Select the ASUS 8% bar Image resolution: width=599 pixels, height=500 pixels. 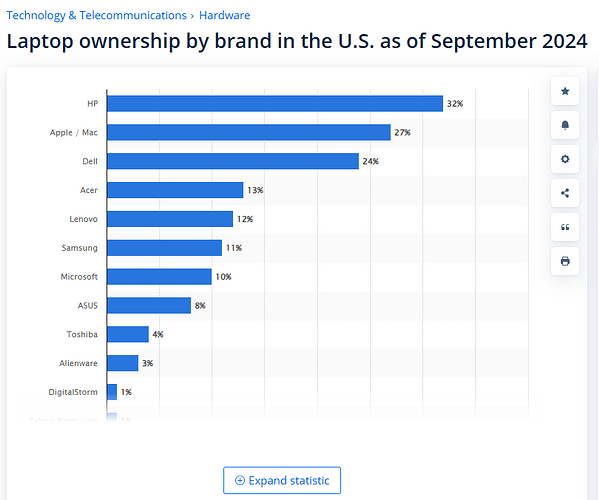149,305
